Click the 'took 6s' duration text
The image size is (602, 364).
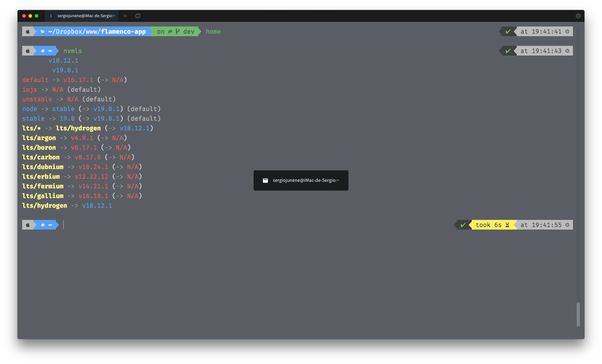pos(489,225)
